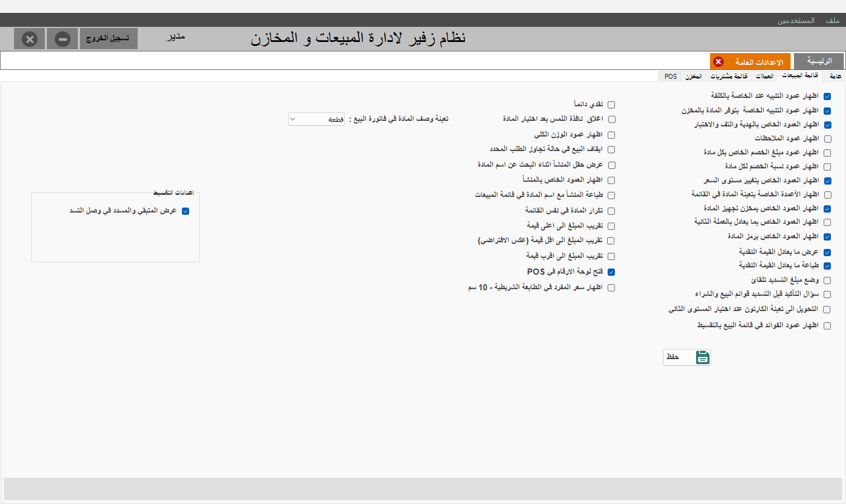Click the round X icon in header
The height and width of the screenshot is (504, 846).
pyautogui.click(x=30, y=39)
